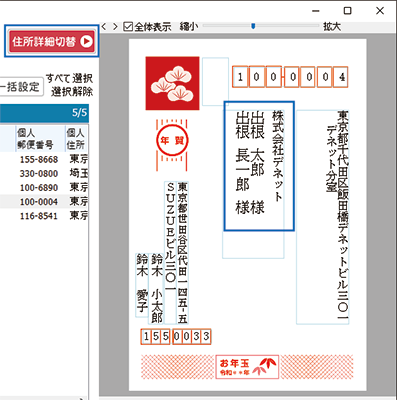Click 縮小 label to zoom out
The width and height of the screenshot is (397, 400).
click(189, 26)
